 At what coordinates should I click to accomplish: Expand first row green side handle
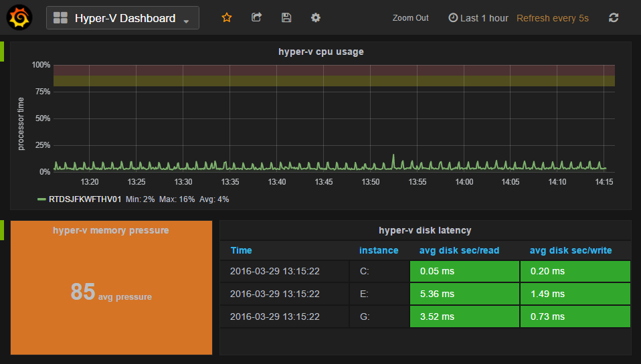[2, 52]
